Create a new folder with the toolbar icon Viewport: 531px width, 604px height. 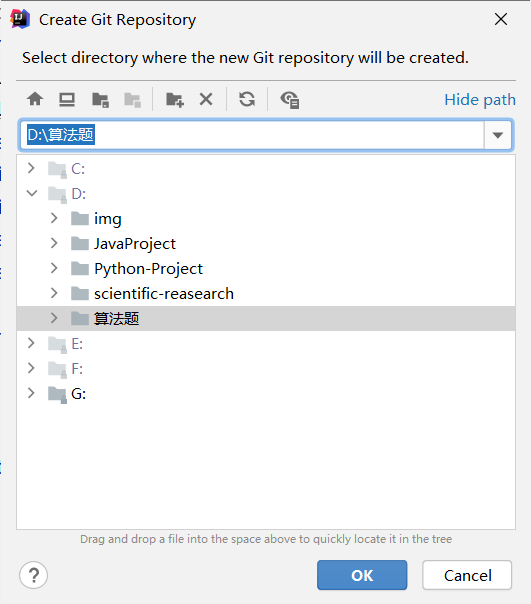[x=175, y=99]
